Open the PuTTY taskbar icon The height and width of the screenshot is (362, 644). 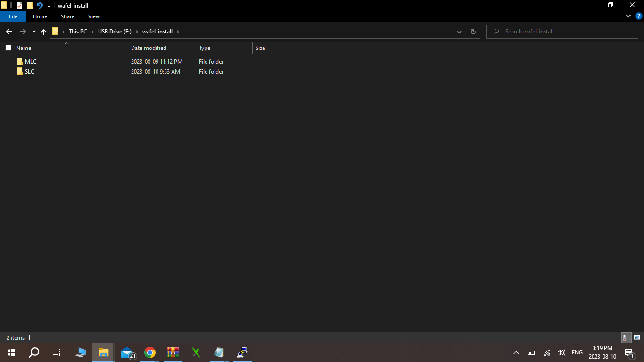[242, 353]
